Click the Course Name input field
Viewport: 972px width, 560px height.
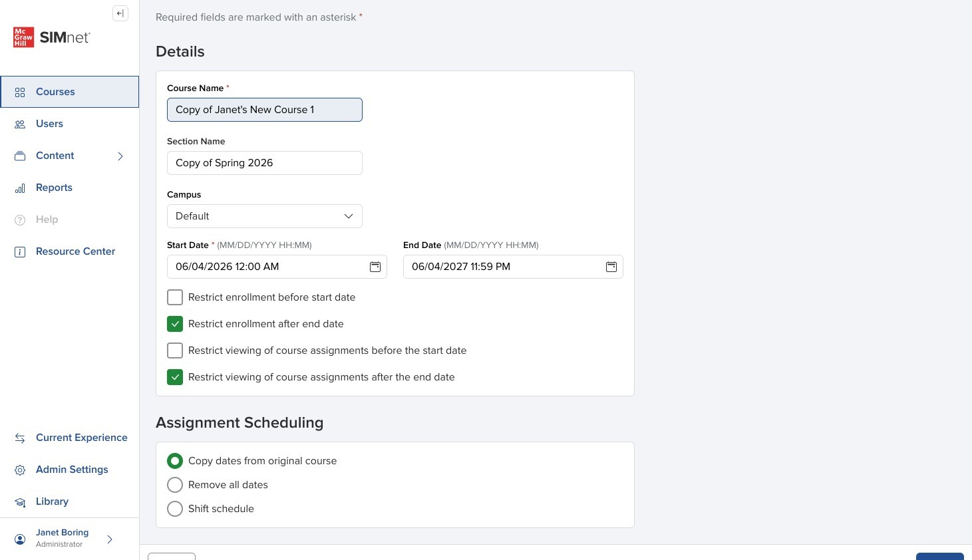coord(265,110)
